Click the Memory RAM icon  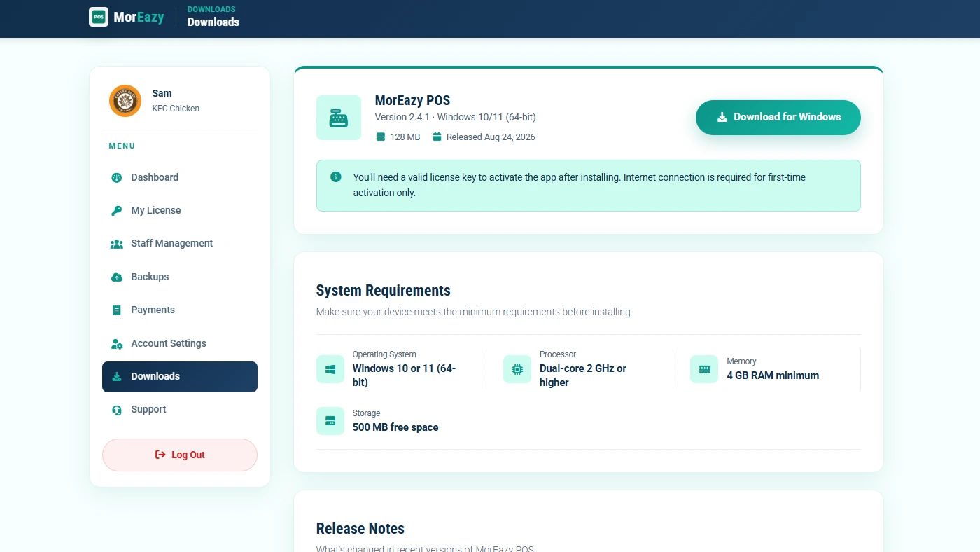tap(704, 369)
